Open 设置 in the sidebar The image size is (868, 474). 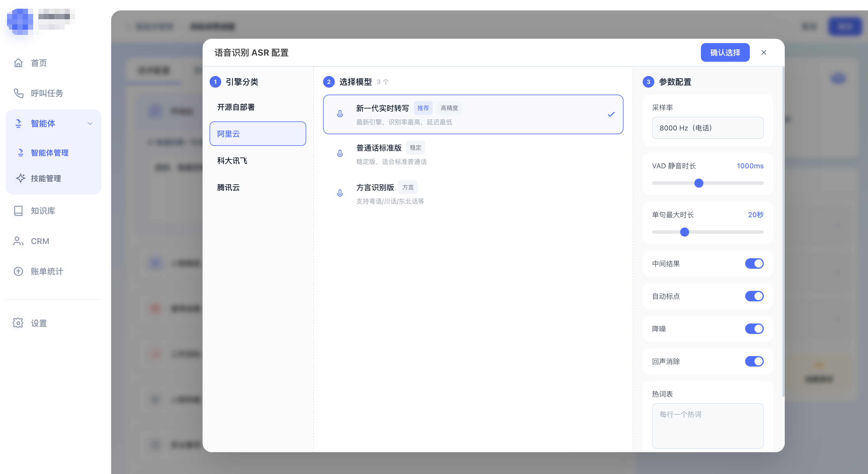[53, 323]
